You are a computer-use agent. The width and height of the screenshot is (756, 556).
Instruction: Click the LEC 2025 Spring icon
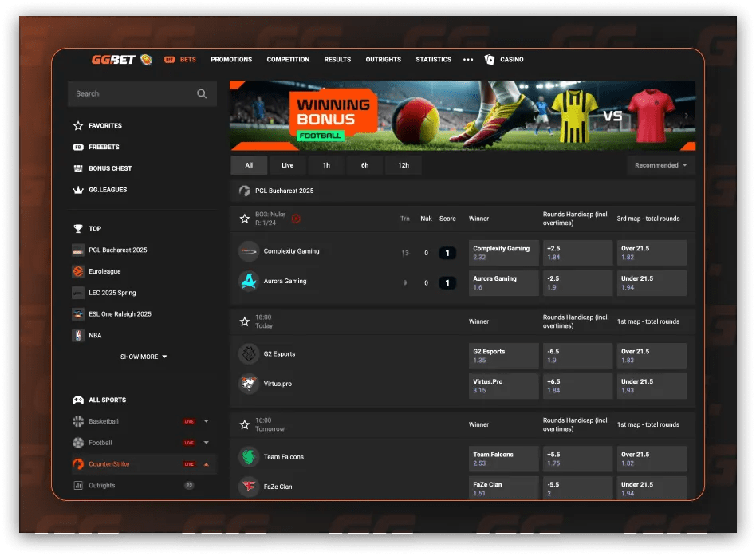[x=78, y=293]
